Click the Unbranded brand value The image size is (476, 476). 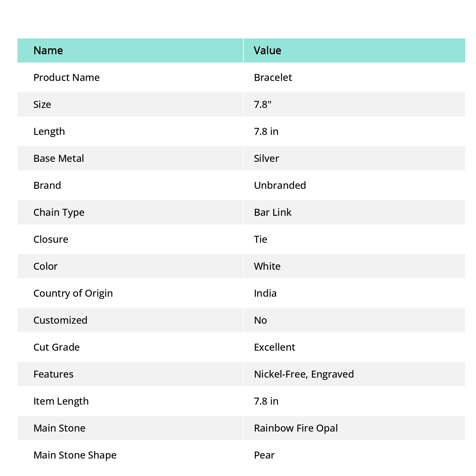pyautogui.click(x=280, y=185)
